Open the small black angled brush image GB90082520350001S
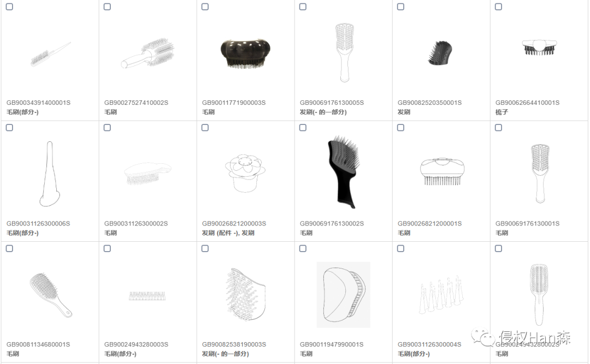This screenshot has width=590, height=364. click(x=440, y=53)
